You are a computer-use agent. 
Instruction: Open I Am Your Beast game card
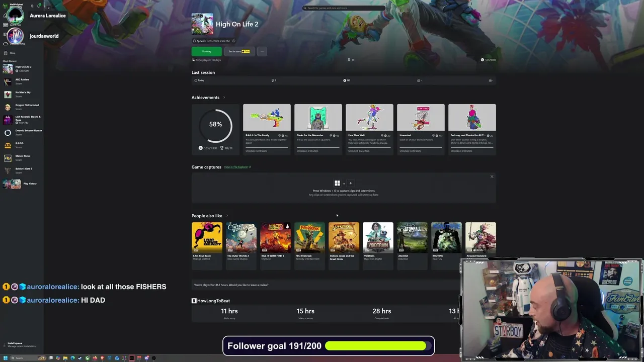tap(207, 245)
